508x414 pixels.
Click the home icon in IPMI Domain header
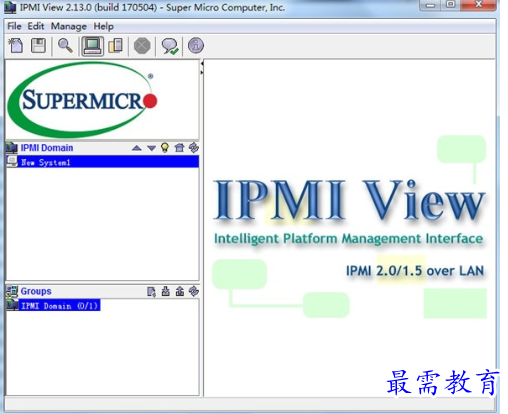[179, 147]
